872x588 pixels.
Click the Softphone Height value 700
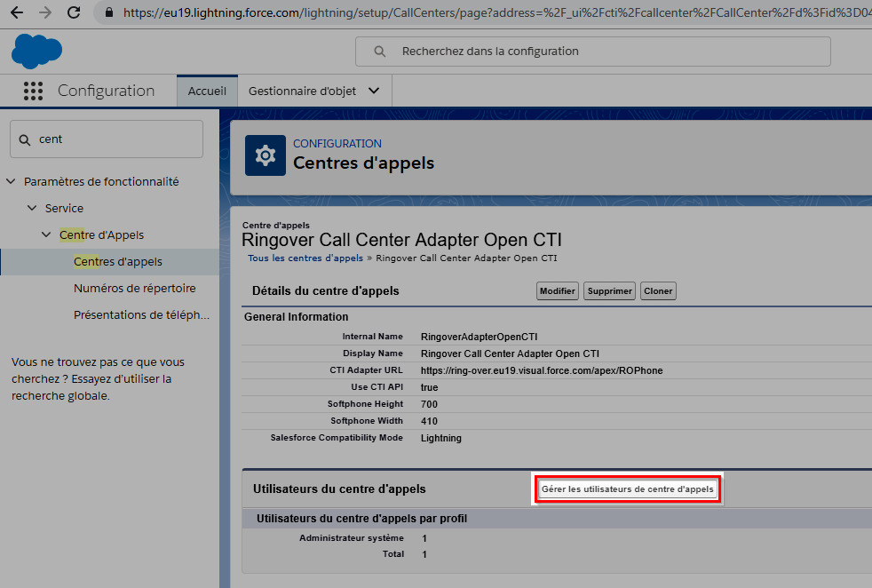429,404
